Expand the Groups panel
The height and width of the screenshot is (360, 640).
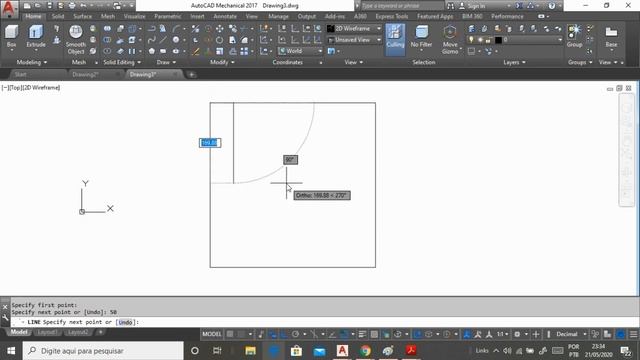click(x=580, y=62)
